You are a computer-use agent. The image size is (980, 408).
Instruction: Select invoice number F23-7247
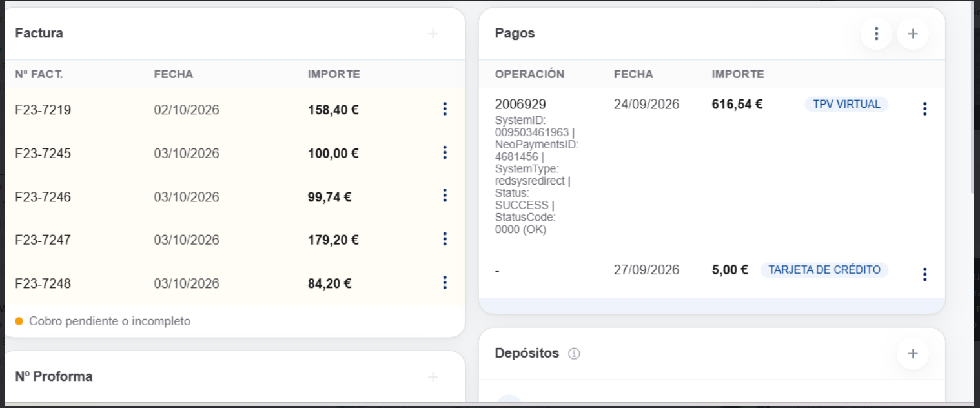point(43,240)
